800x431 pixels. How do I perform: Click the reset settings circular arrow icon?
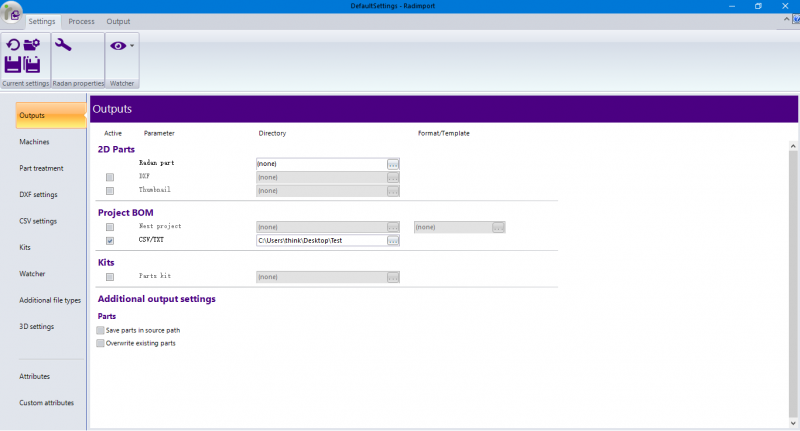pos(14,45)
